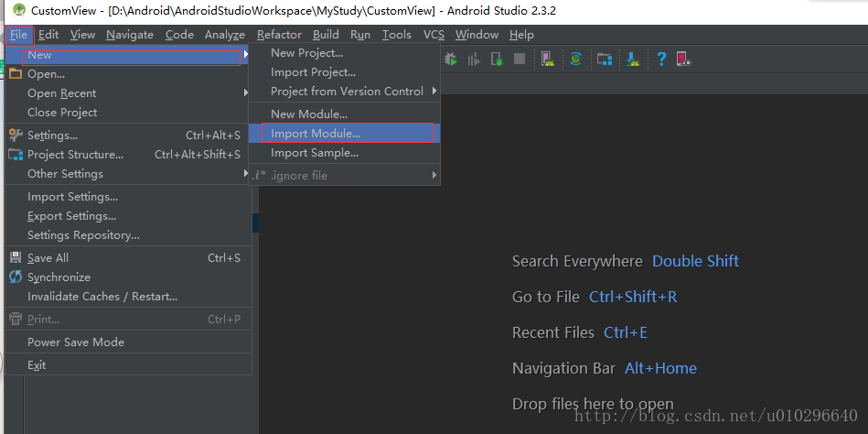This screenshot has width=868, height=434.
Task: Select Export Settings... in the File menu
Action: [x=128, y=216]
